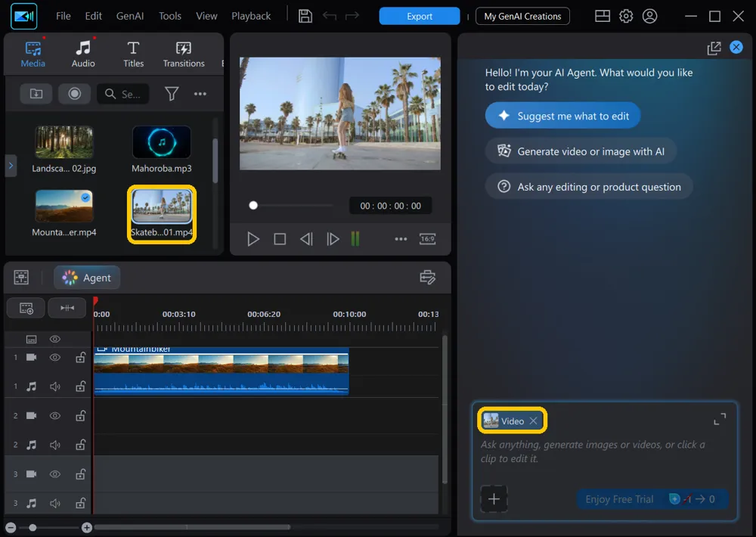Open preferences via the gear icon

[x=626, y=16]
